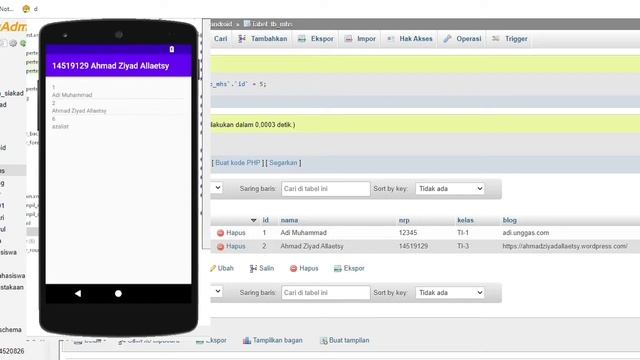The image size is (640, 360).
Task: Click Salin below the table
Action: (266, 268)
